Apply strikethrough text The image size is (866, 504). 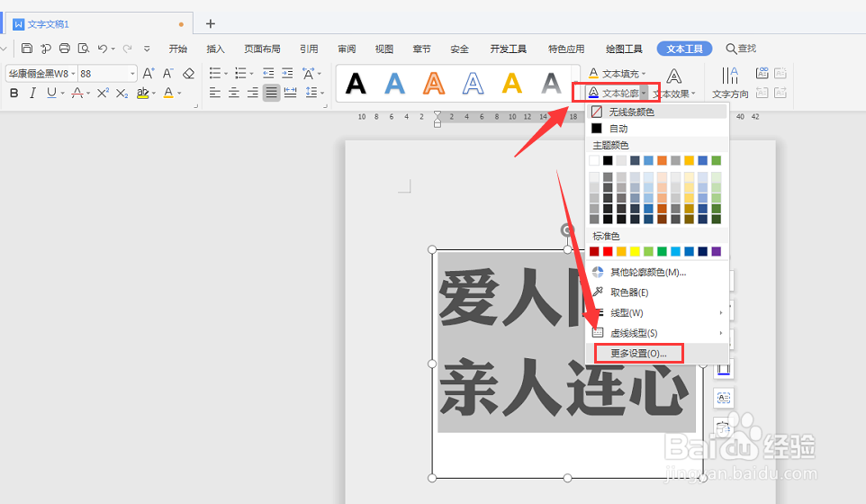point(77,94)
